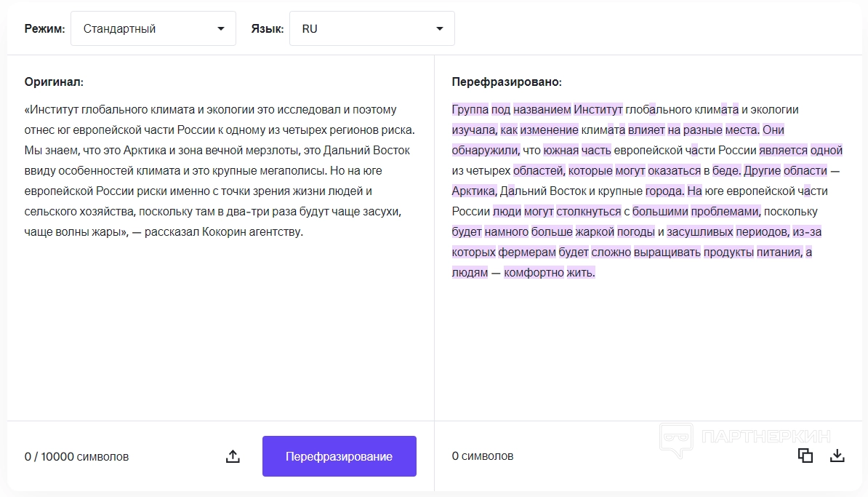Expand the Язык selector set to RU
Screen dimensions: 868x497
coord(371,29)
